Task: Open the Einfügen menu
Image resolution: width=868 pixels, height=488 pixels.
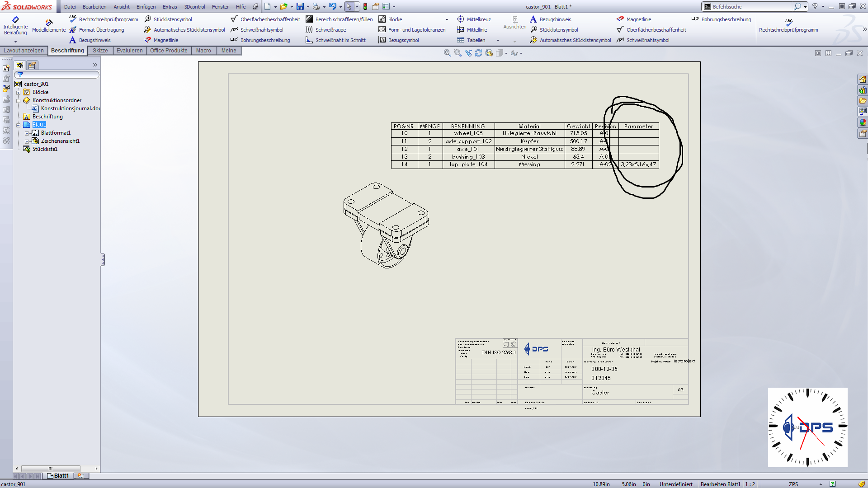Action: (146, 7)
